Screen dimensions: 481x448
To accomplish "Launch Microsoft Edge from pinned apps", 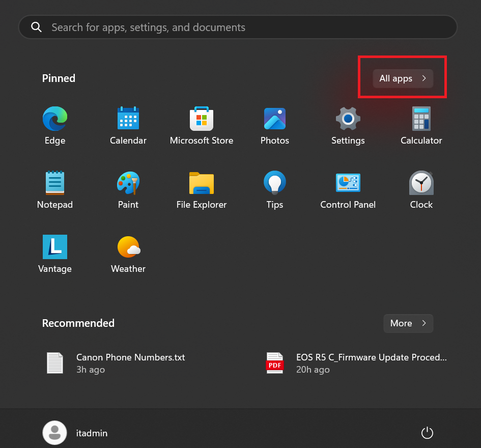I will [54, 125].
